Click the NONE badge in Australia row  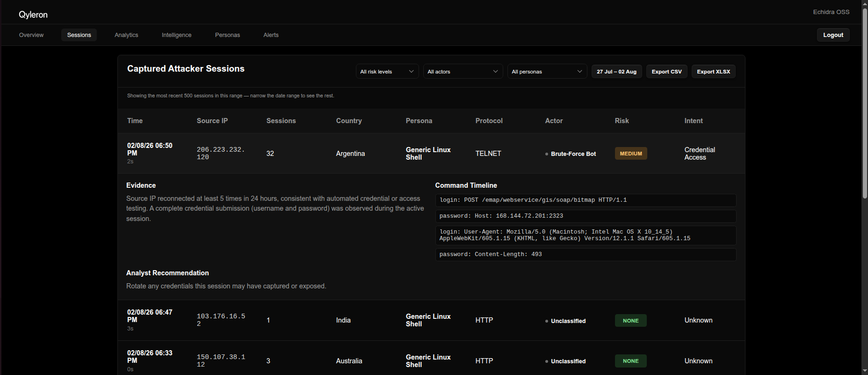[630, 361]
